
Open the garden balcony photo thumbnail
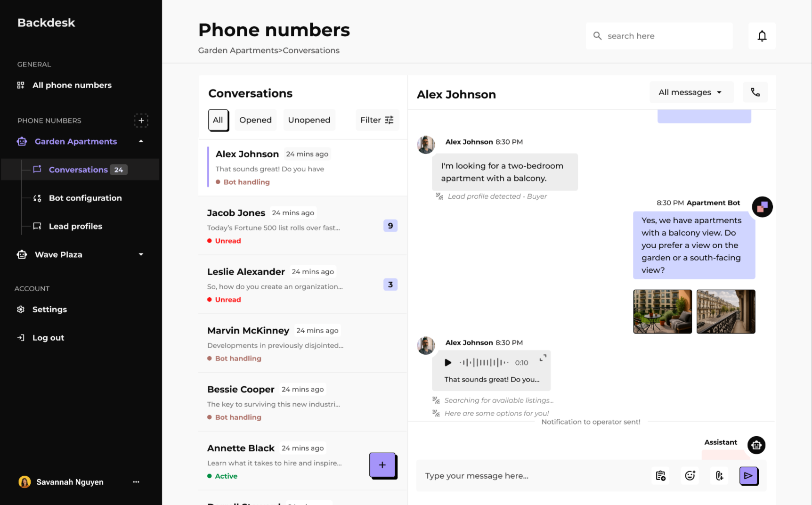coord(662,311)
